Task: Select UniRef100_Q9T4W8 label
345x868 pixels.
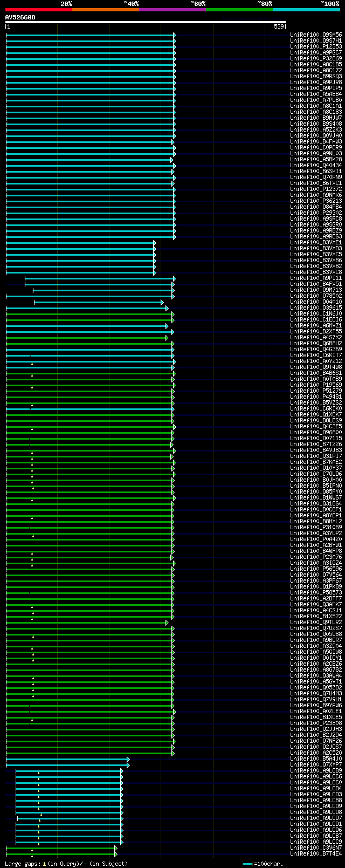Action: pyautogui.click(x=316, y=367)
